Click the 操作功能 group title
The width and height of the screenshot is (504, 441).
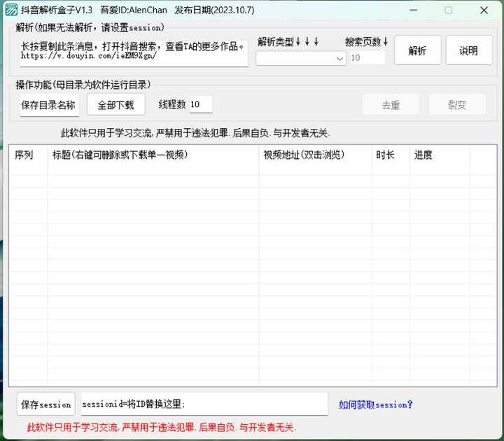tap(83, 85)
